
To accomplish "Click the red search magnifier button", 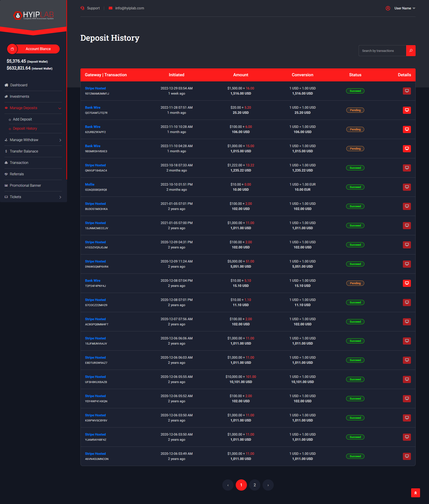I will (410, 51).
